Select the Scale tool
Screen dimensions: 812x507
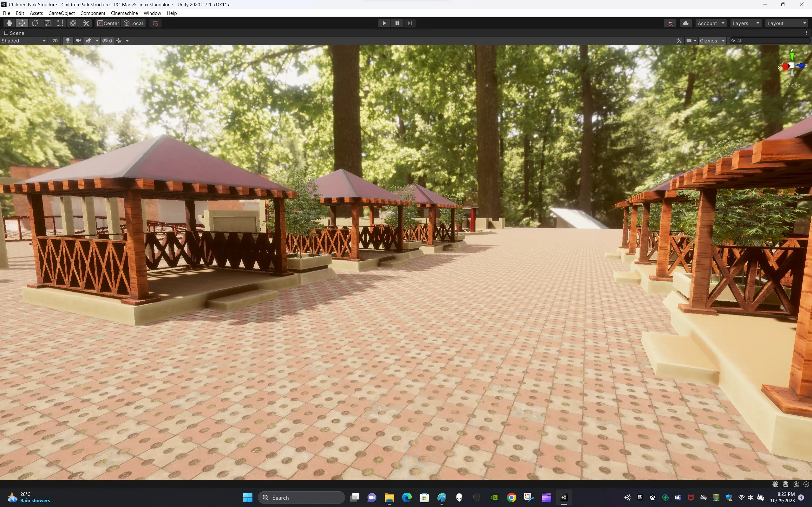click(x=47, y=23)
